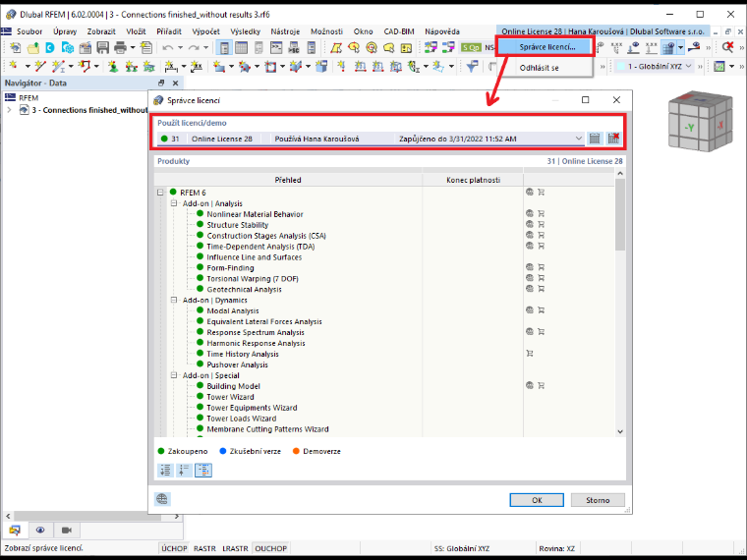747x560 pixels.
Task: Collapse the Add-on | Special group
Action: [174, 375]
